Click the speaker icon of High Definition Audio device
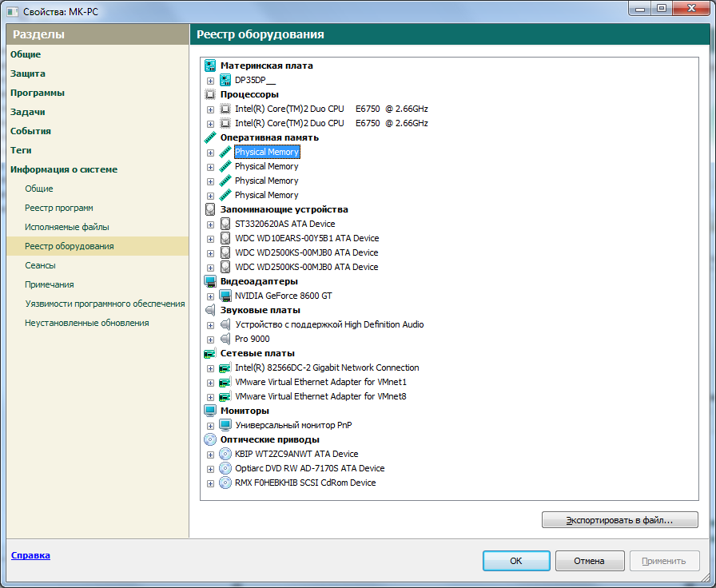The image size is (716, 588). (225, 324)
